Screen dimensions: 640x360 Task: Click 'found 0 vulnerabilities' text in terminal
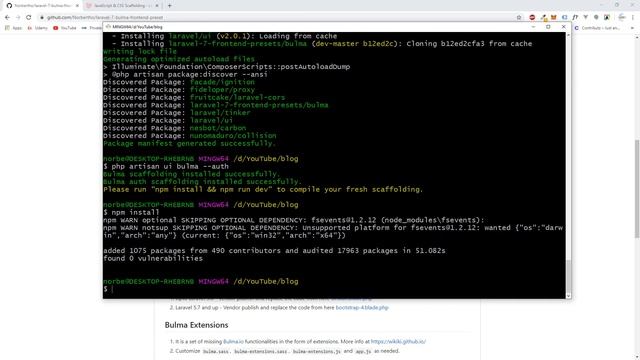153,258
